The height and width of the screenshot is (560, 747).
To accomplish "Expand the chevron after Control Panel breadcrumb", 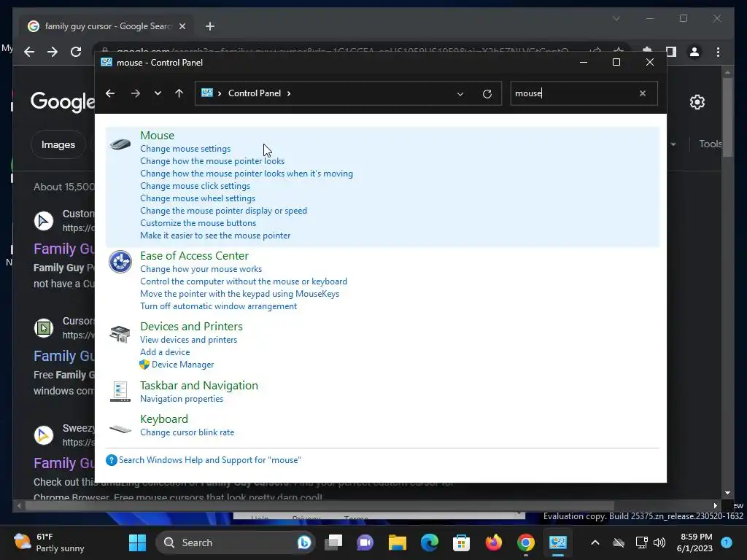I will 289,93.
